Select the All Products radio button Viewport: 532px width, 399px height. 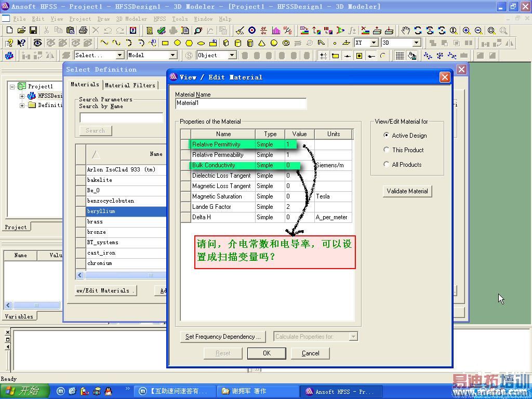click(386, 164)
